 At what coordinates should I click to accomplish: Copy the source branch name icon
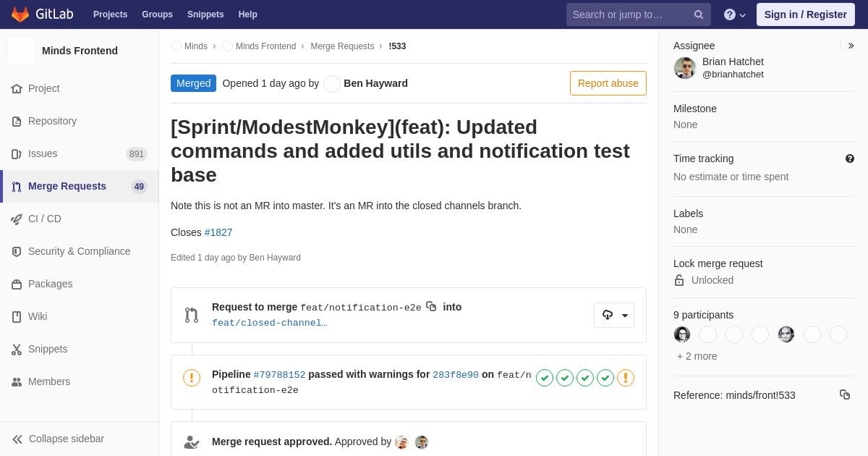(x=431, y=306)
